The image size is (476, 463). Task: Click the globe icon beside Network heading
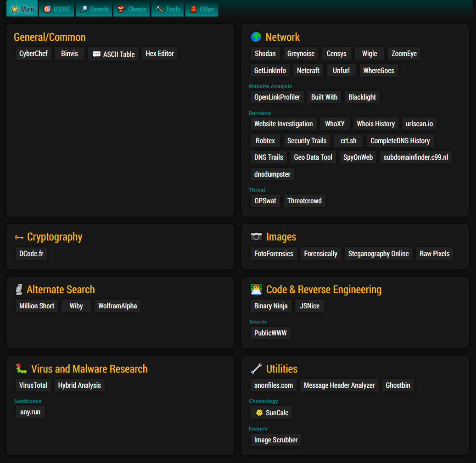click(x=256, y=37)
